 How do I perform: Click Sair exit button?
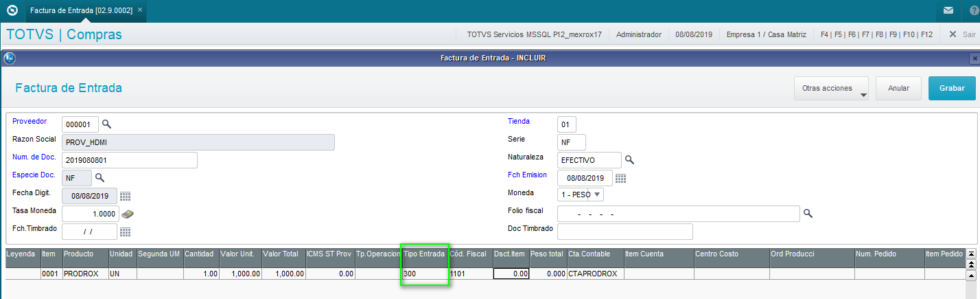pos(962,34)
